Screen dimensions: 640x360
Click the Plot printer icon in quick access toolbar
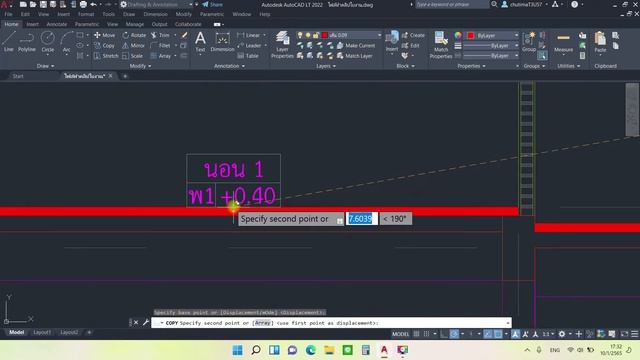point(83,4)
